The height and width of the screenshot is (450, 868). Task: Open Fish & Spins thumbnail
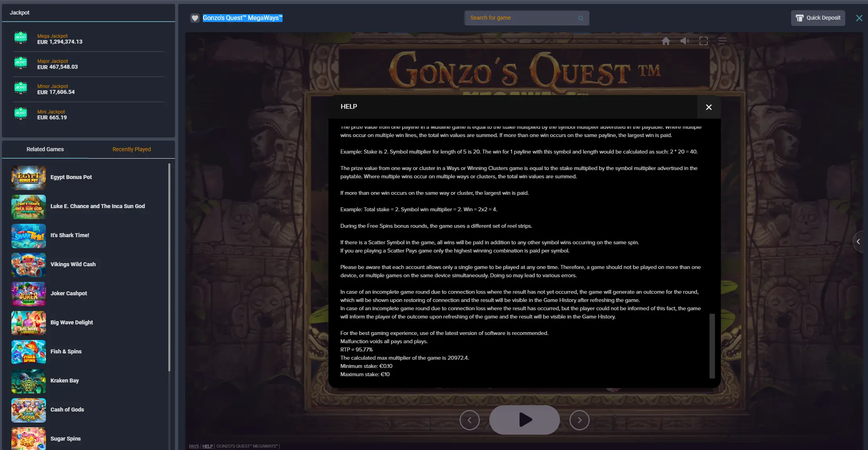29,352
